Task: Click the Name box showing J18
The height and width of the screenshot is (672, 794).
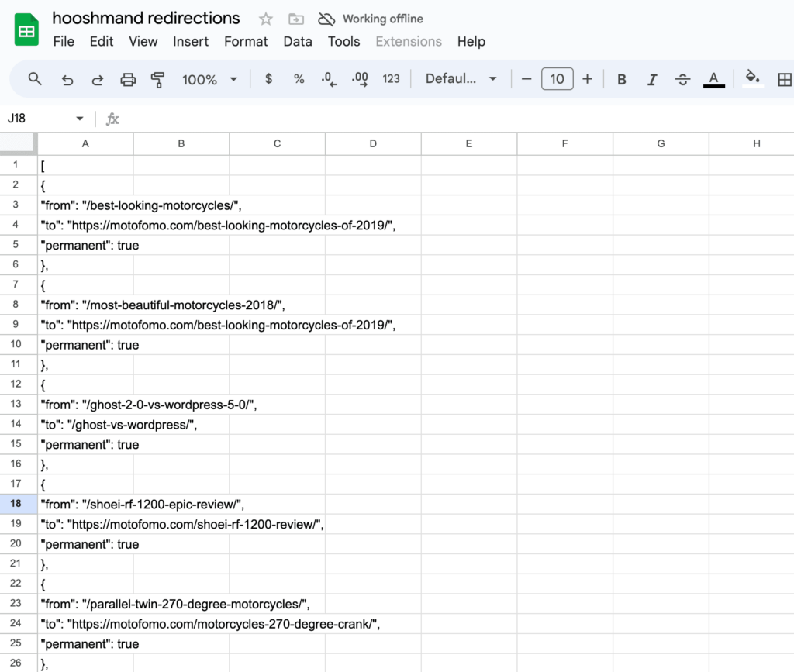Action: click(x=40, y=119)
